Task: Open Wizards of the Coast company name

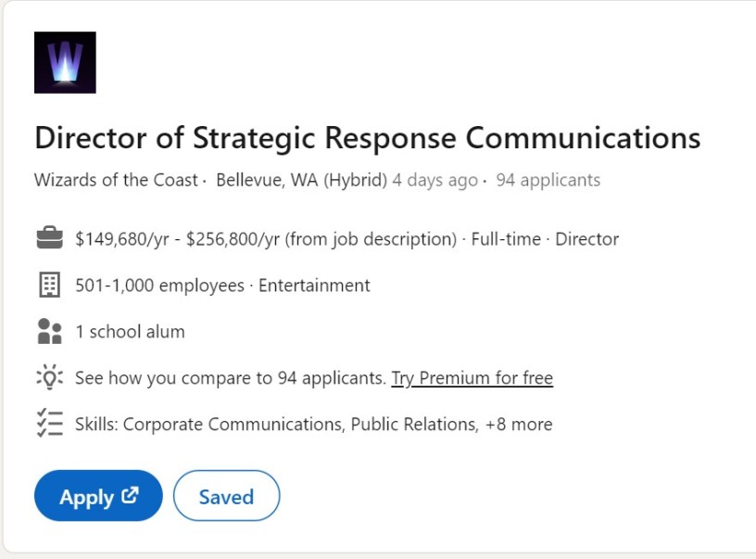Action: pos(116,180)
